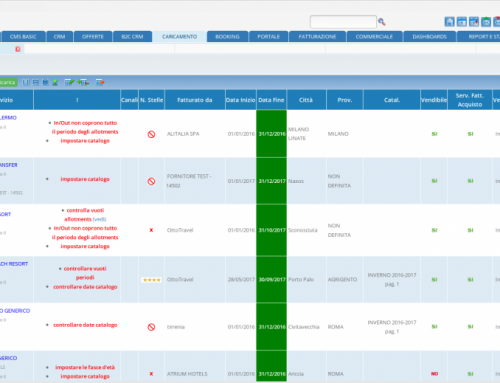500x383 pixels.
Task: Open the CMS BASIC tab
Action: [23, 37]
